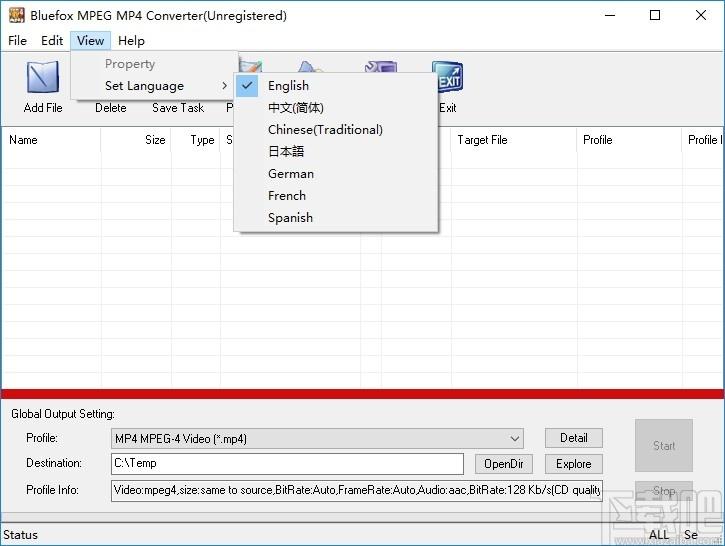725x546 pixels.
Task: Close the Bluefox converter window
Action: coord(700,15)
